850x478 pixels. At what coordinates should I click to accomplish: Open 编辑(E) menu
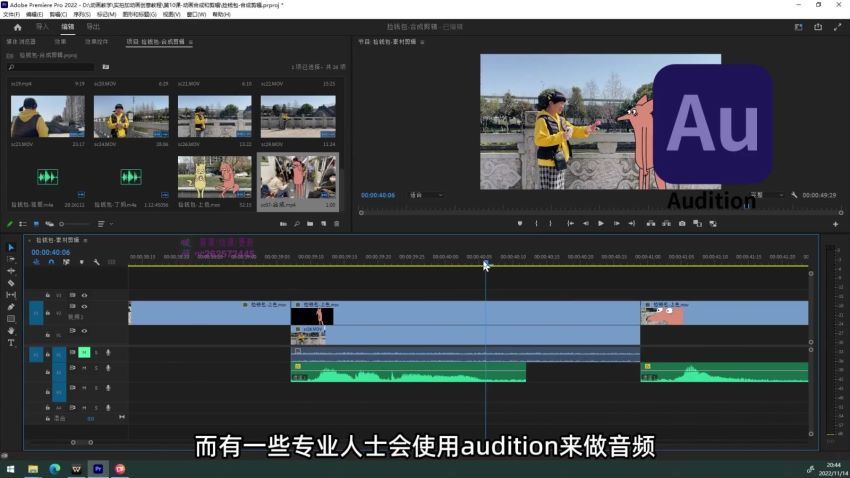34,15
